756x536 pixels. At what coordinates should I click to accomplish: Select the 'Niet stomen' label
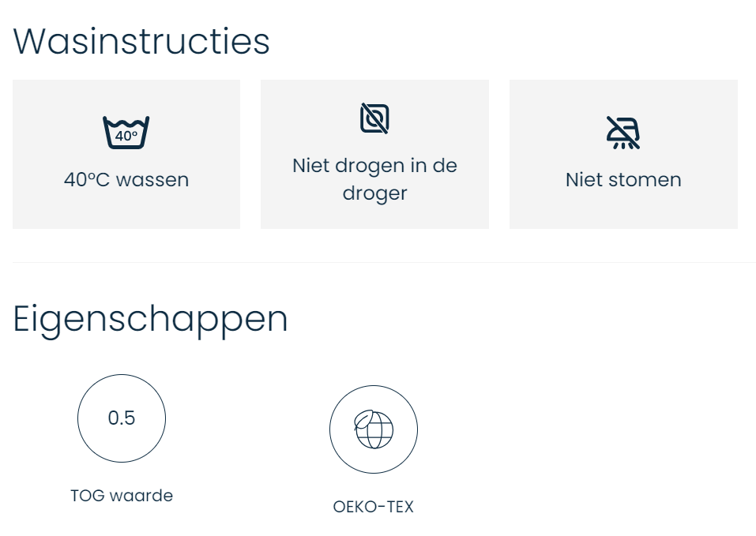click(623, 180)
